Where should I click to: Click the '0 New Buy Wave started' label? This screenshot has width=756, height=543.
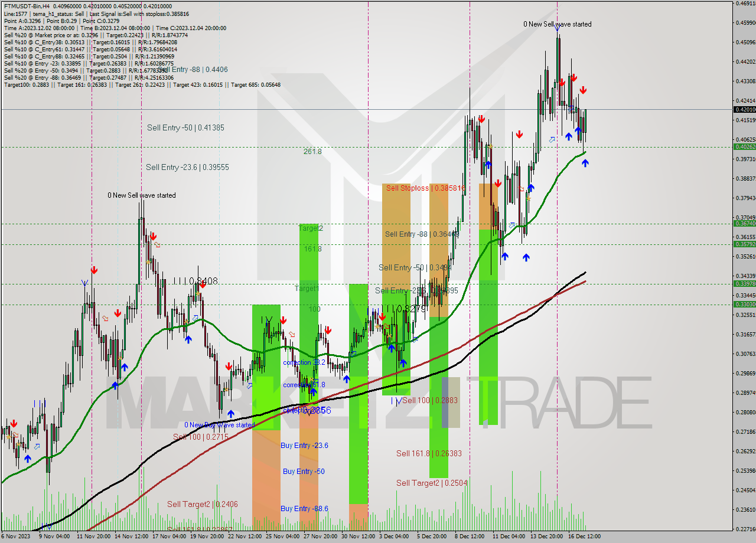click(220, 425)
